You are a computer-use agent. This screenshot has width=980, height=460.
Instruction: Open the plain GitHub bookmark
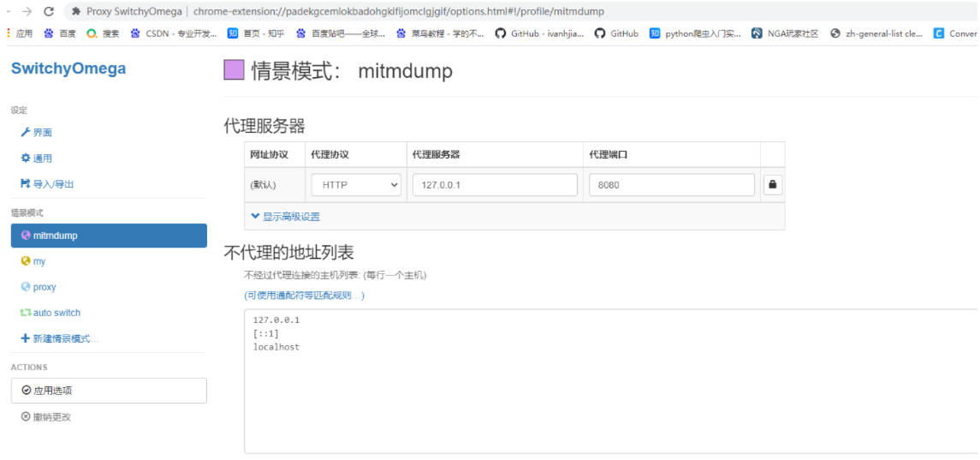[x=616, y=33]
